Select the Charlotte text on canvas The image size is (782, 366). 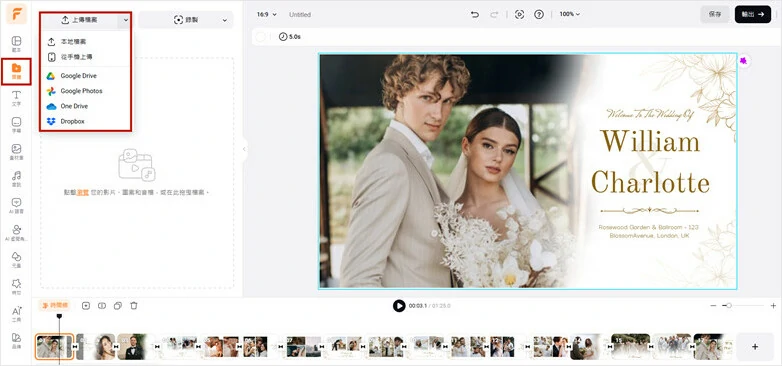pos(650,182)
